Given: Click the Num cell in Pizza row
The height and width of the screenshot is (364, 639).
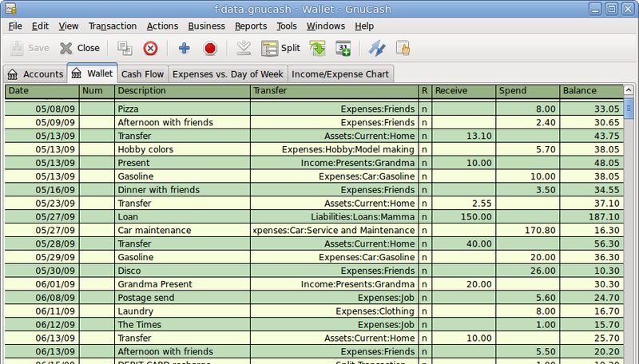Looking at the screenshot, I should [x=97, y=109].
